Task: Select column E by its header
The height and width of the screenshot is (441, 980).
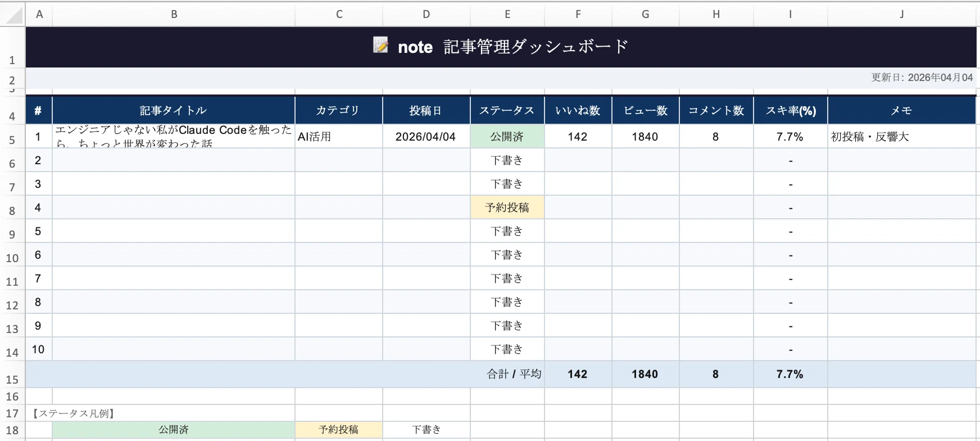Action: [x=507, y=14]
